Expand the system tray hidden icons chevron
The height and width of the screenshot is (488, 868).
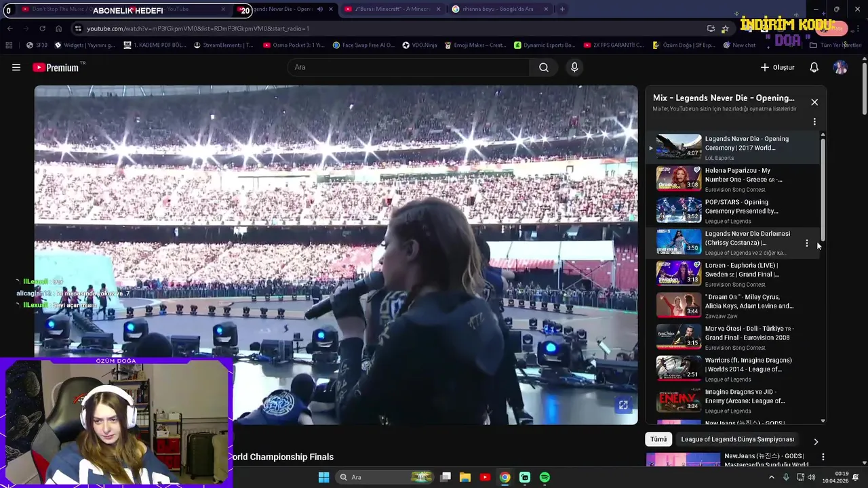pos(771,477)
